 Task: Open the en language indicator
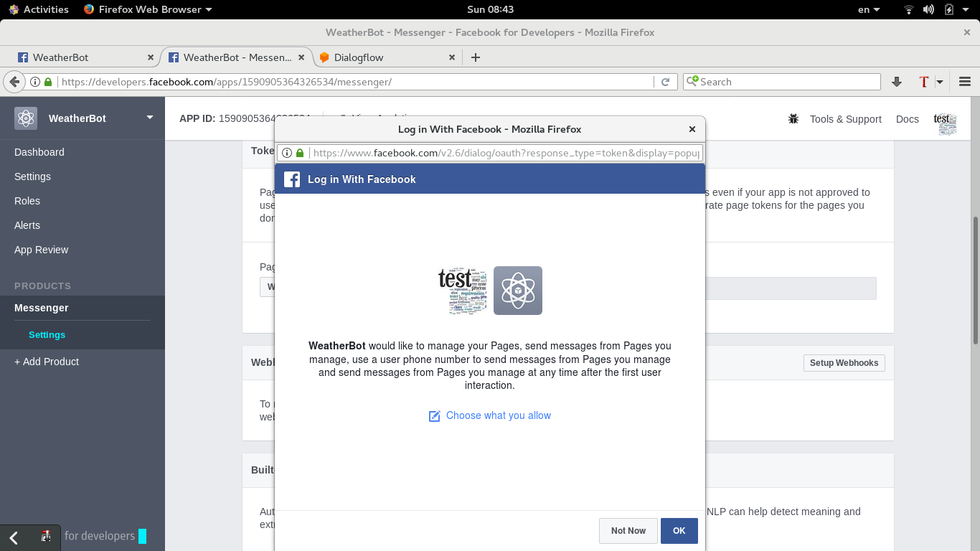[x=868, y=9]
